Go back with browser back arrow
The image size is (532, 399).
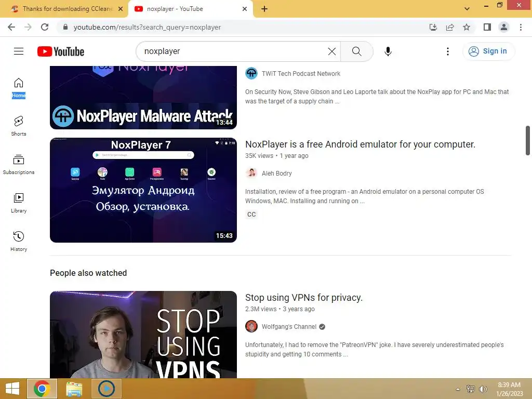[11, 27]
